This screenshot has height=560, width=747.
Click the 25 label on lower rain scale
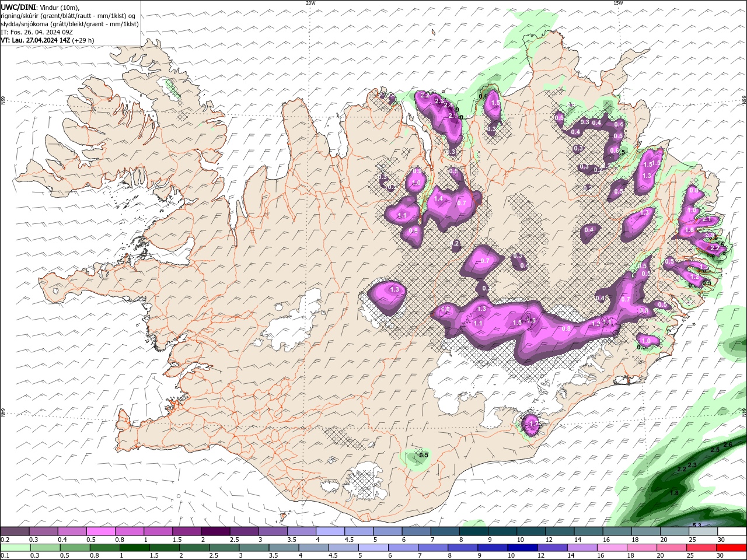click(x=689, y=556)
